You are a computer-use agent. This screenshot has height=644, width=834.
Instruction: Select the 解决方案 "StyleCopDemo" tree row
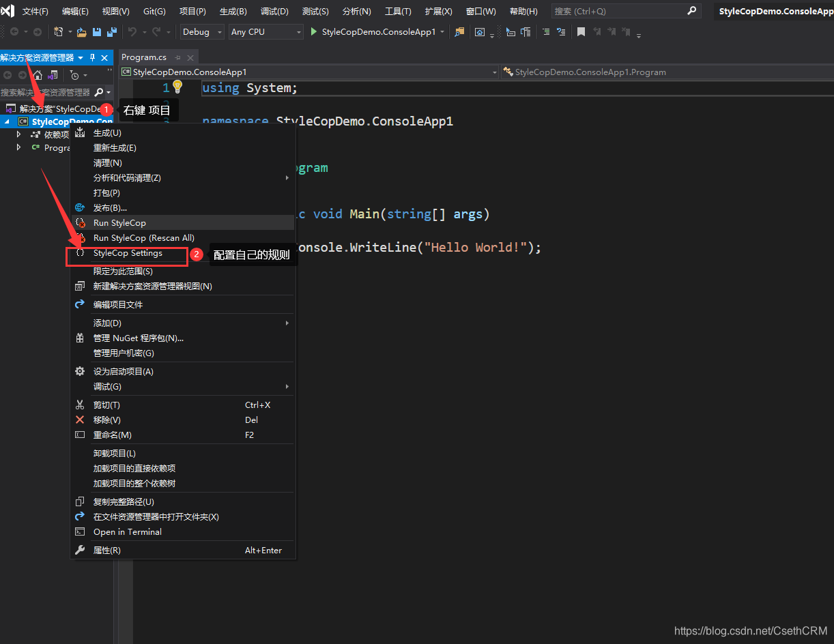(x=57, y=109)
